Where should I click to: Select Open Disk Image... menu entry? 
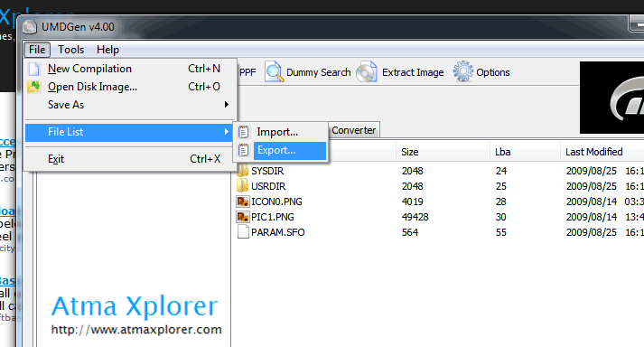[x=128, y=87]
